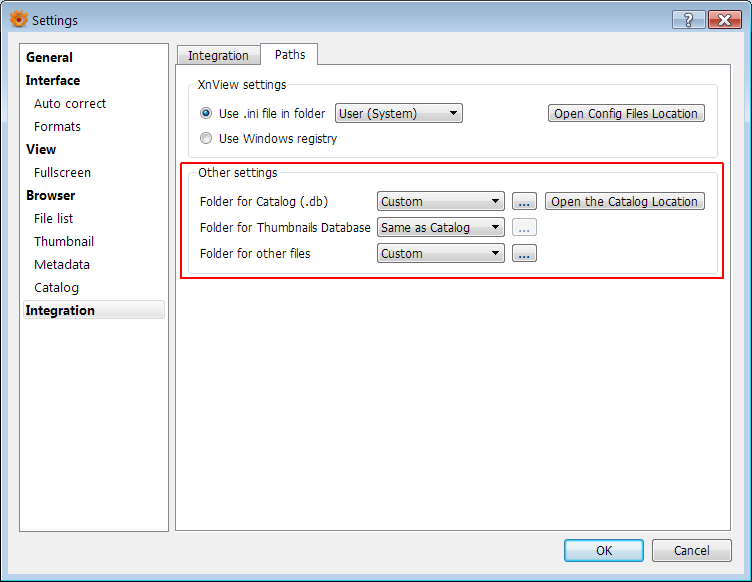This screenshot has width=752, height=582.
Task: Open the Folder for Thumbnails Database dropdown
Action: coord(440,227)
